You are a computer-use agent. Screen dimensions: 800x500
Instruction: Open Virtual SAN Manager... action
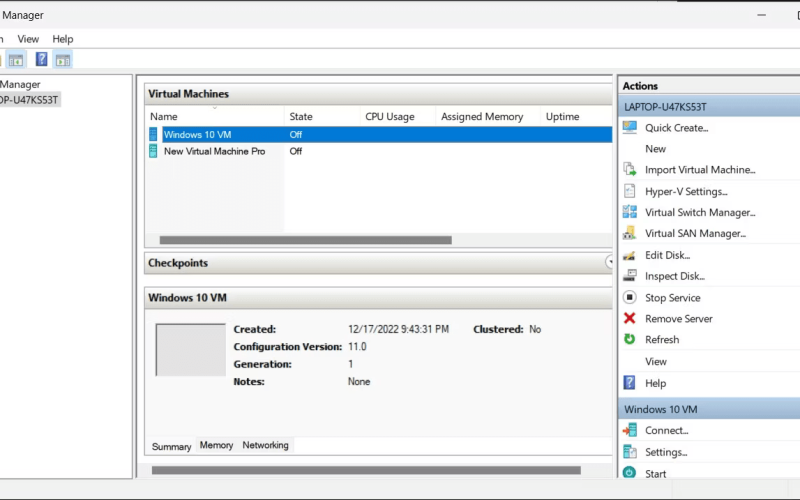click(x=695, y=233)
